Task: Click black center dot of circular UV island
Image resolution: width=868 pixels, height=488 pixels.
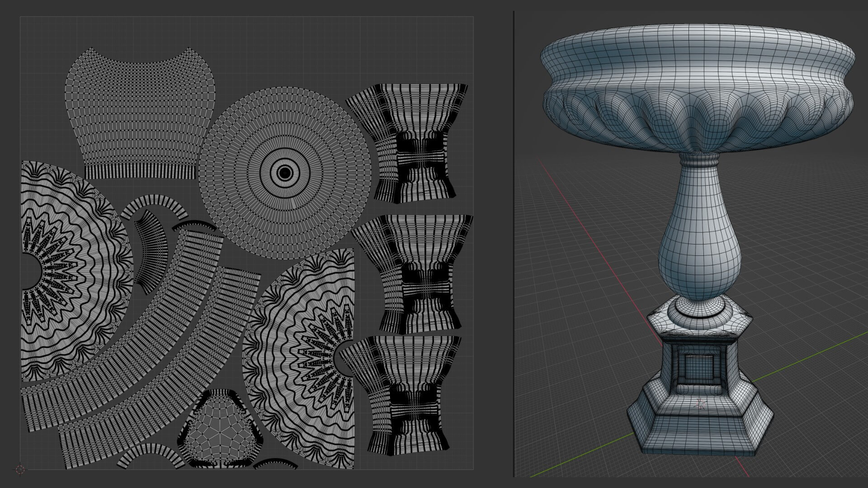Action: point(285,172)
